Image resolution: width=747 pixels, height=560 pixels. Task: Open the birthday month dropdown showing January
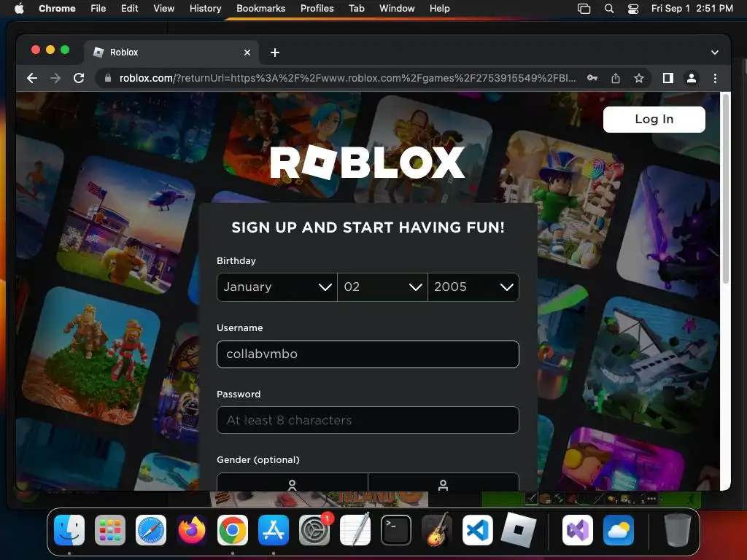point(276,287)
